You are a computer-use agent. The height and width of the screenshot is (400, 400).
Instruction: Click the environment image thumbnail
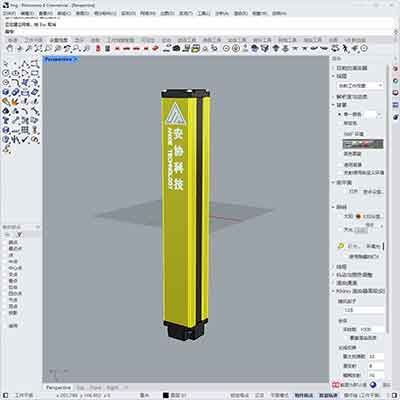(x=363, y=144)
